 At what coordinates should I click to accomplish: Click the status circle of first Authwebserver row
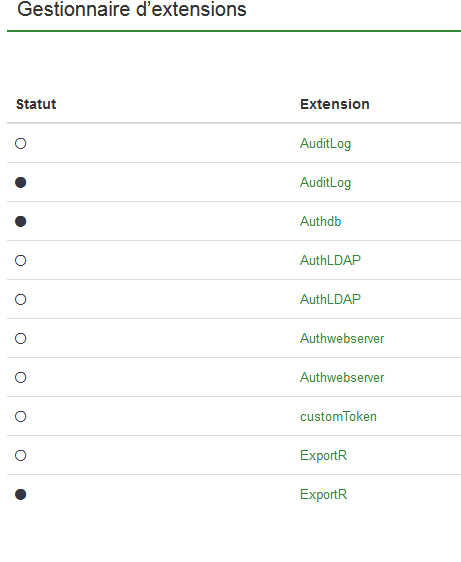tap(20, 338)
